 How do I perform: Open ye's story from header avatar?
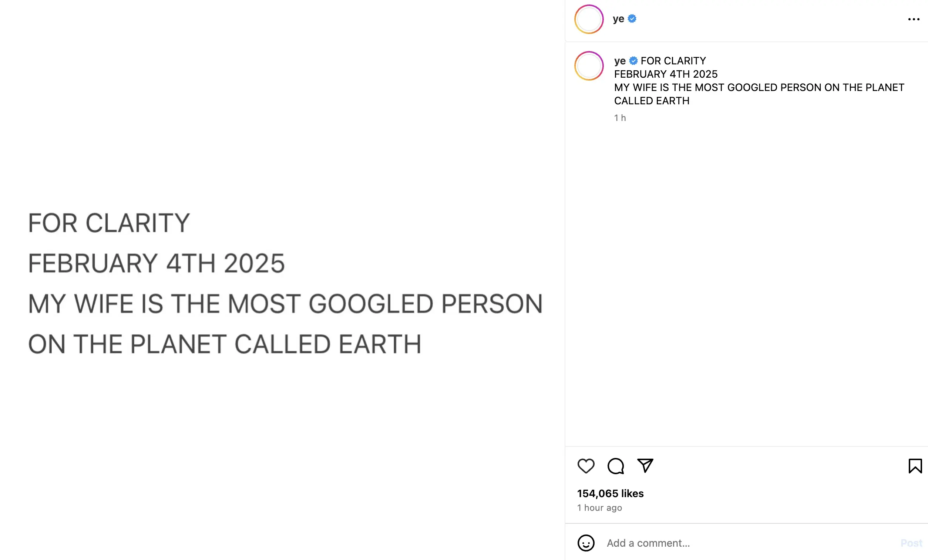tap(589, 19)
